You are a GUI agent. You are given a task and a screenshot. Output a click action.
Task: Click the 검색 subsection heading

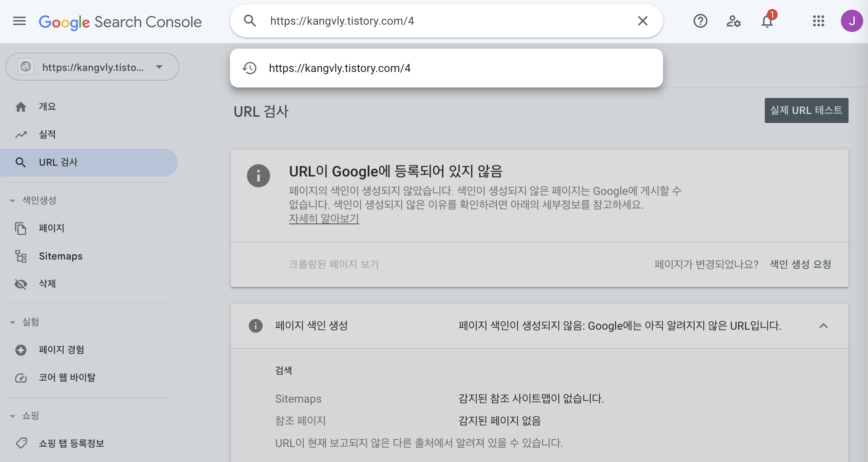point(283,371)
